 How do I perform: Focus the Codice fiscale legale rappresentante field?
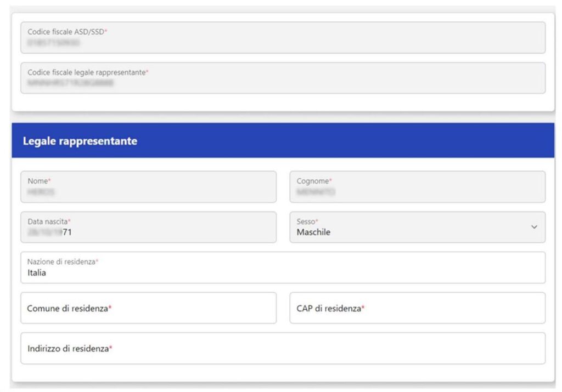tap(283, 78)
